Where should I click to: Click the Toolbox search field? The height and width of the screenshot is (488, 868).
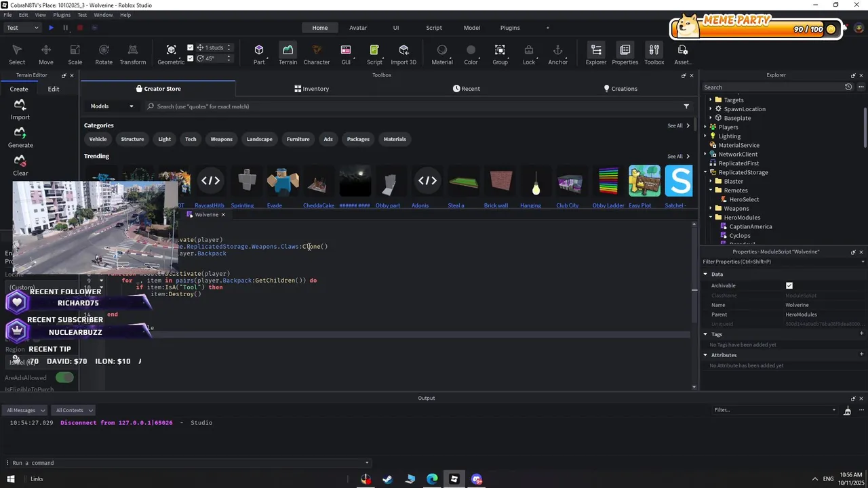(414, 106)
